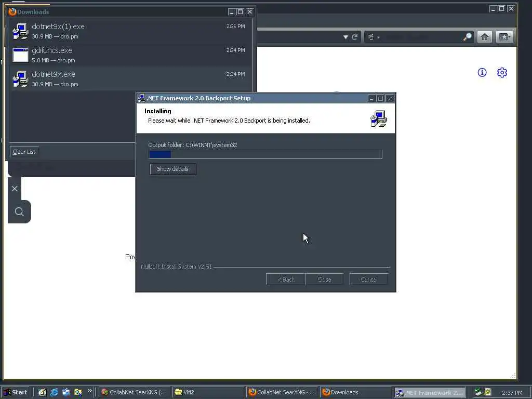532x399 pixels.
Task: Minimize the Downloads window
Action: tap(231, 12)
